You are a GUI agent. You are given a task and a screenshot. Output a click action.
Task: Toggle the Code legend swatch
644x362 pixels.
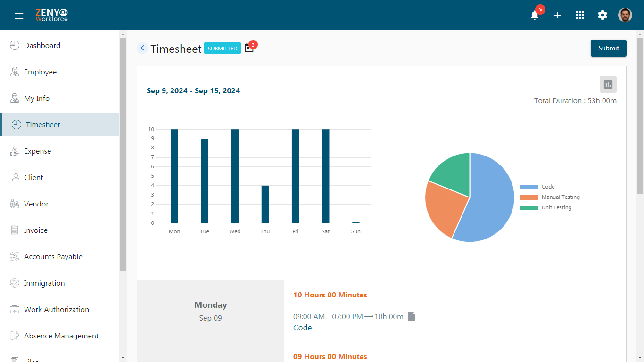529,187
